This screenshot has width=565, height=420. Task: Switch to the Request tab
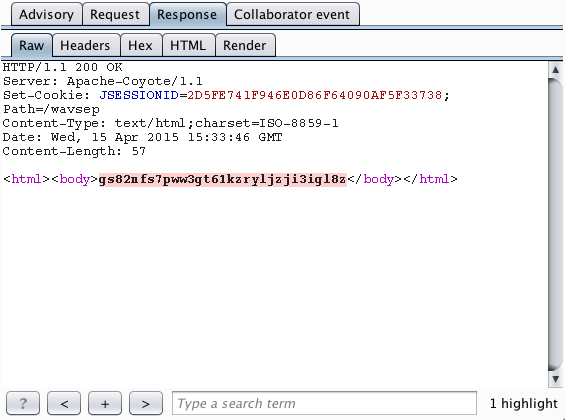[x=115, y=14]
